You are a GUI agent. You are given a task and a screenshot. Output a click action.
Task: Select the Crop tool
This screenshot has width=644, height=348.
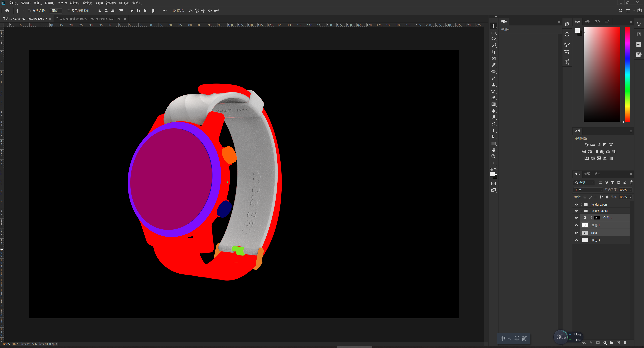tap(493, 52)
